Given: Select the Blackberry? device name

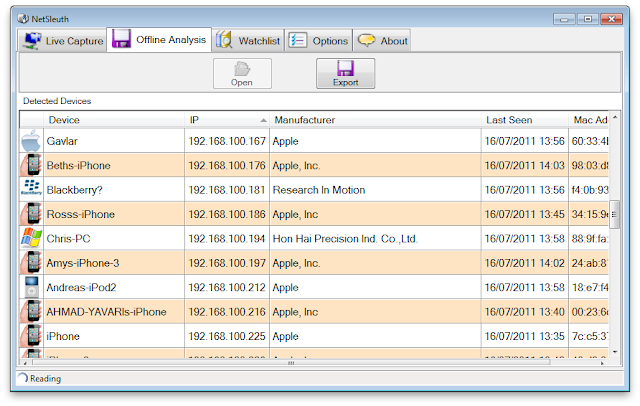Looking at the screenshot, I should coord(74,190).
